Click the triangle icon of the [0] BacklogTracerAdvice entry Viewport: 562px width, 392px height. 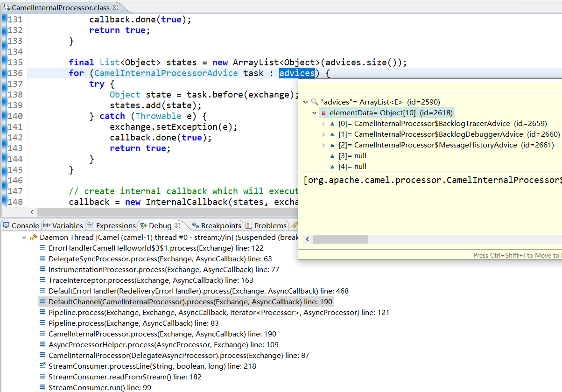click(x=332, y=124)
